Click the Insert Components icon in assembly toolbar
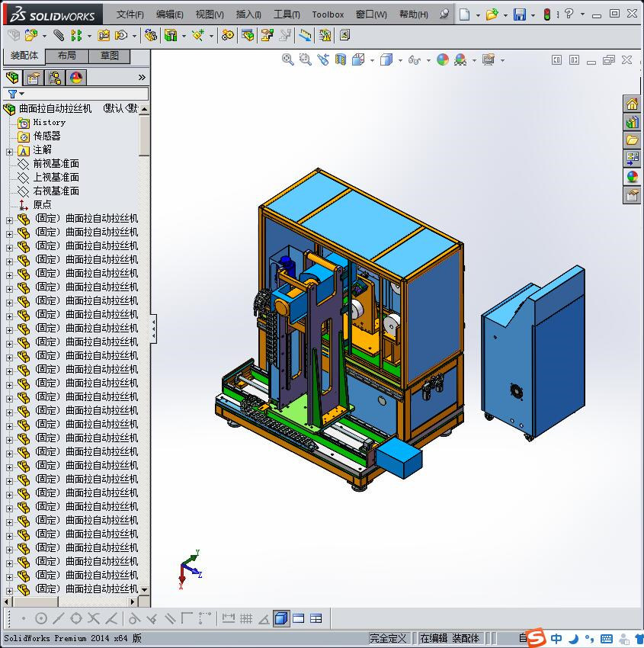This screenshot has width=644, height=648. (31, 36)
